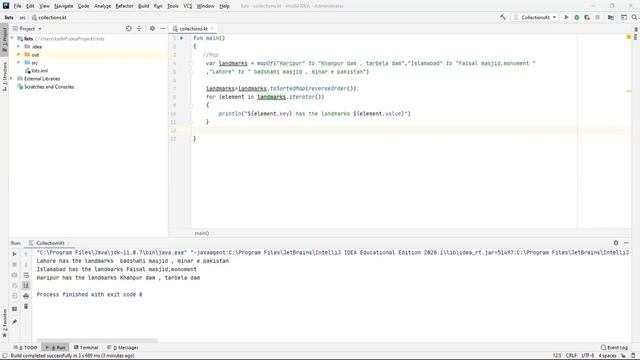Toggle scroll-to-end in the Run console
This screenshot has width=640, height=360.
pos(26,285)
